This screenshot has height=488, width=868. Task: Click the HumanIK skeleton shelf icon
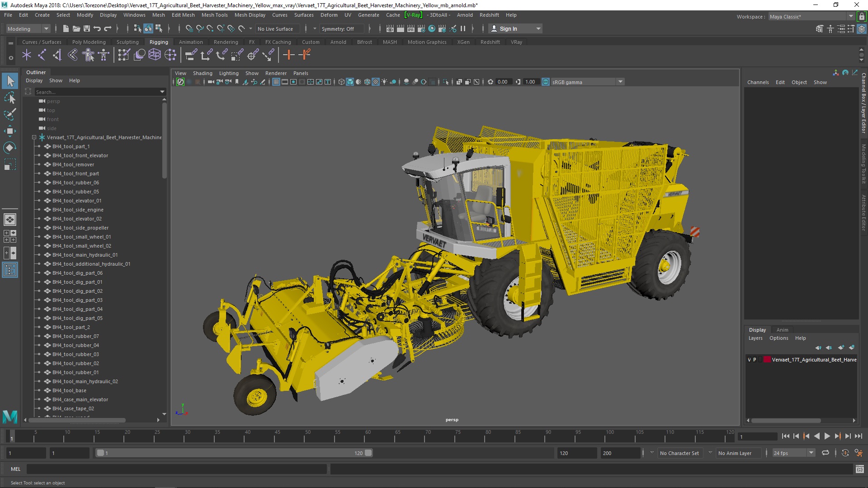[x=104, y=55]
